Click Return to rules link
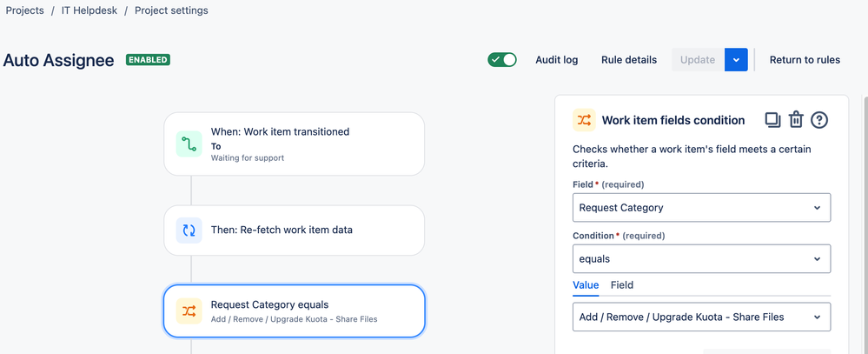The image size is (868, 354). click(x=805, y=60)
